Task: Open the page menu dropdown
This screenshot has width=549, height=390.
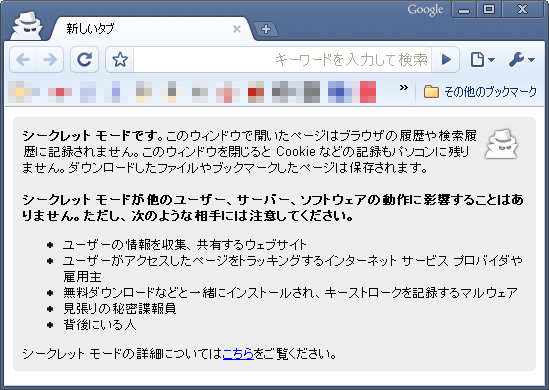Action: tap(482, 60)
